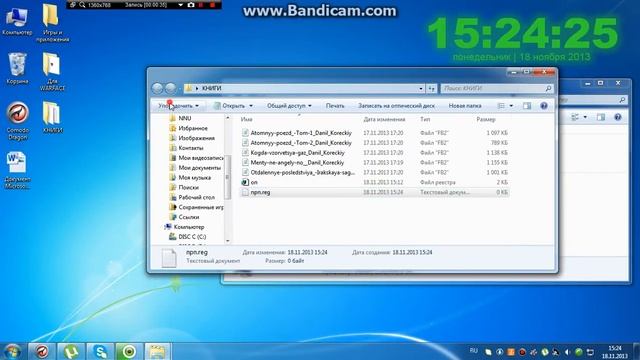Select the npn.reg file row
Screen dimensions: 640x360
(374, 192)
